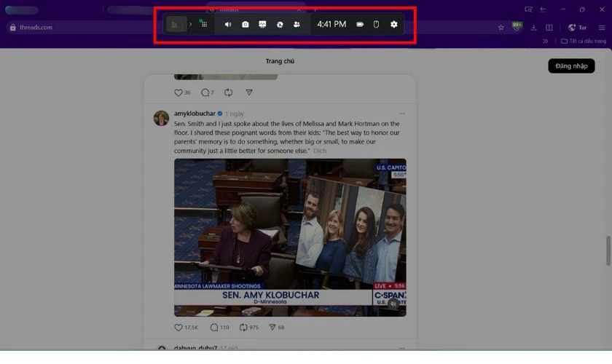The height and width of the screenshot is (364, 612).
Task: Open the browser hamburger main menu
Action: (x=602, y=28)
